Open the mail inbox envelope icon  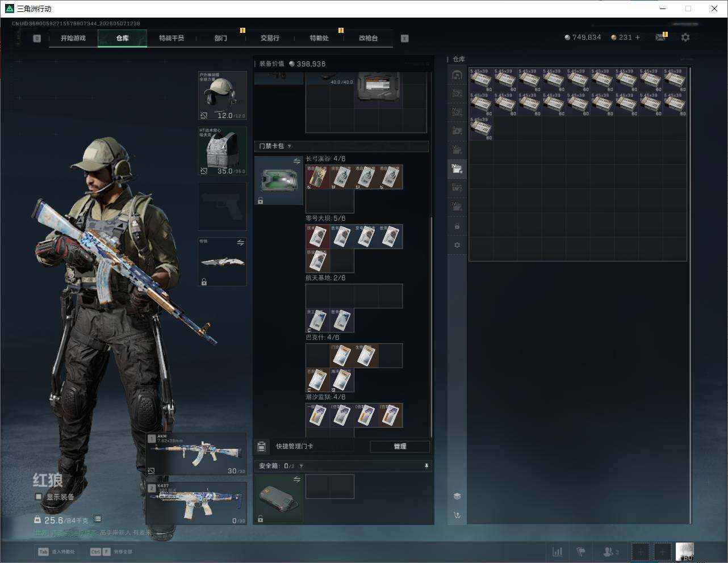660,37
